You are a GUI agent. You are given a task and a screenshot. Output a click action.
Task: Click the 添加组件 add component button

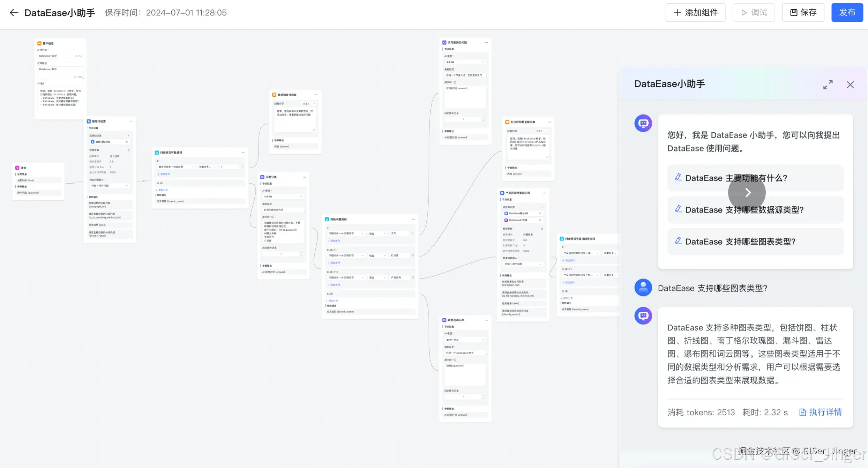click(x=695, y=13)
